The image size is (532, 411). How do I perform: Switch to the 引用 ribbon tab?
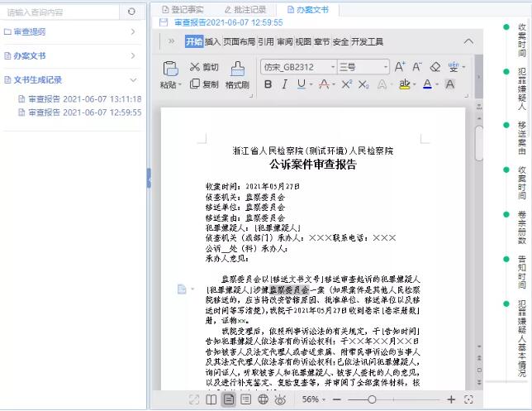coord(266,41)
